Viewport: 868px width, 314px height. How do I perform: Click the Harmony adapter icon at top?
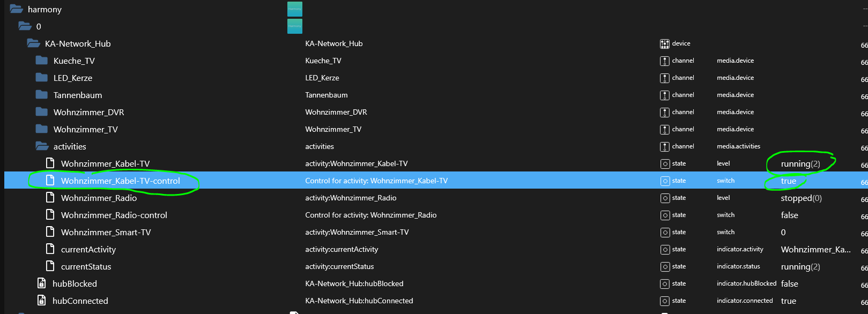[x=295, y=9]
